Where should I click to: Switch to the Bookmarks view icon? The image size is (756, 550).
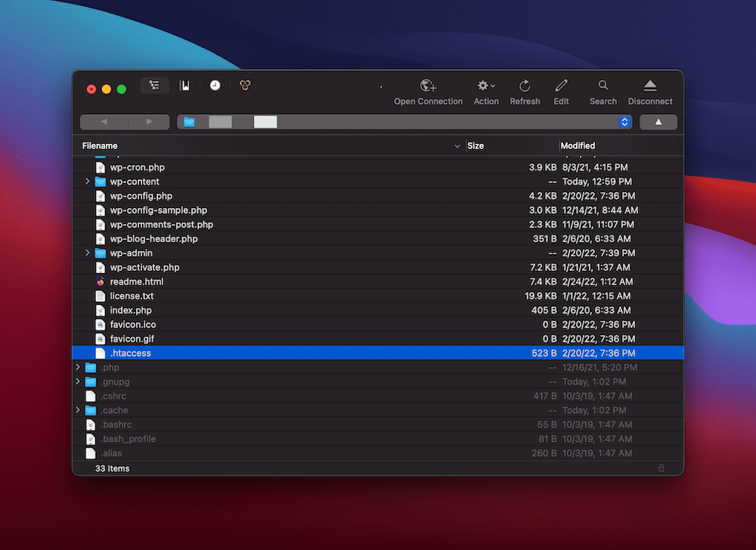[184, 86]
